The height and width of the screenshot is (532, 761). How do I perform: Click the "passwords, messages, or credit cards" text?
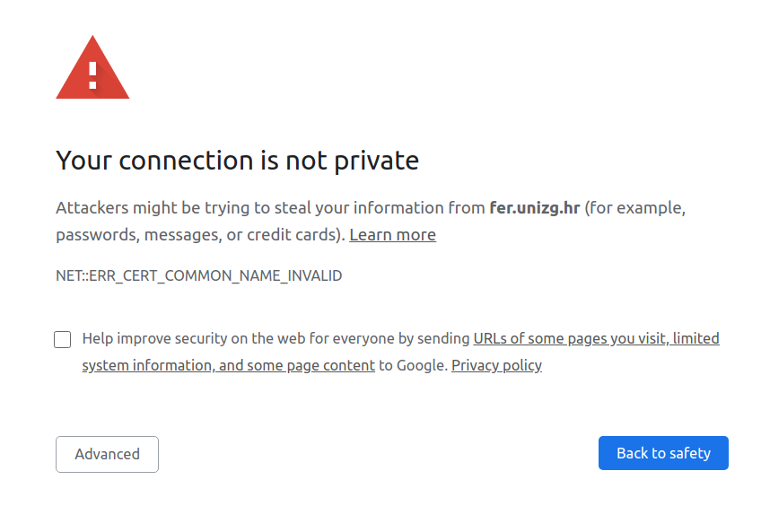(200, 235)
